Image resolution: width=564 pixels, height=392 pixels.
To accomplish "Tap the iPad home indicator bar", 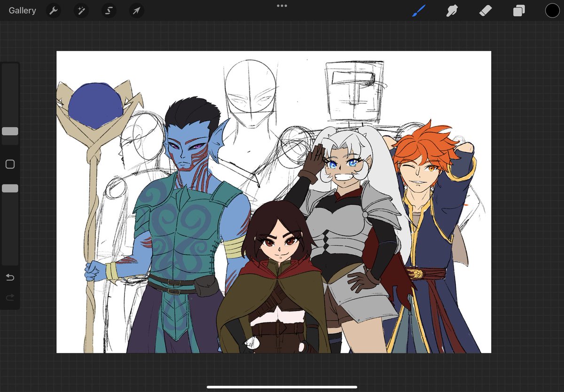I will click(x=282, y=387).
